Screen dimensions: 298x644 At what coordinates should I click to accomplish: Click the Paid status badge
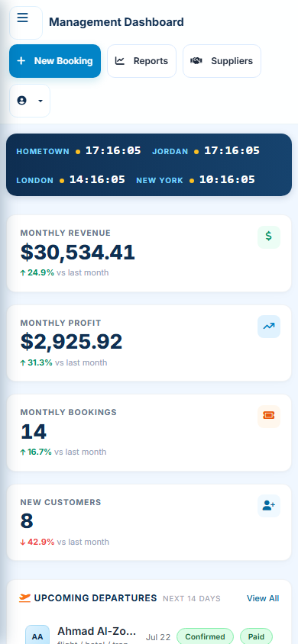(256, 636)
